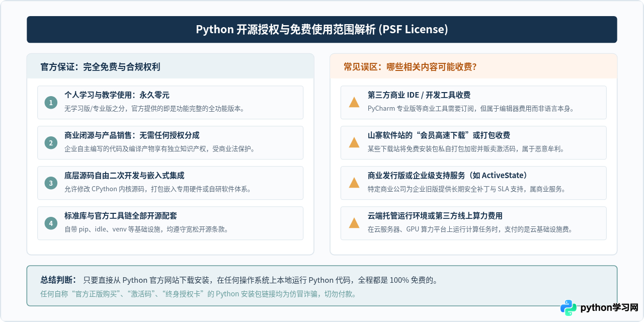The height and width of the screenshot is (322, 644).
Task: Click the "python学习网" site name
Action: tap(609, 308)
